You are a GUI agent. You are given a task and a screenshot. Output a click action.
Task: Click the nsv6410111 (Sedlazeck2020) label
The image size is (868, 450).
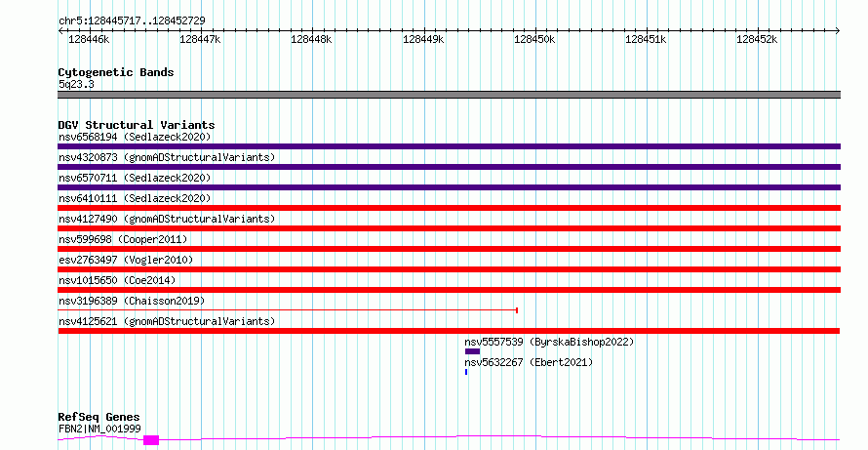pyautogui.click(x=135, y=198)
